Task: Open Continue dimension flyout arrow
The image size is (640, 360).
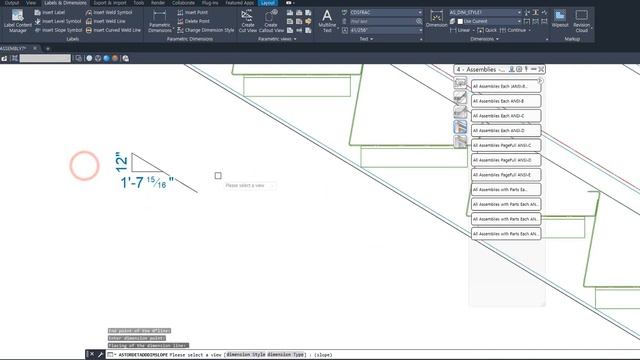Action: pos(529,30)
